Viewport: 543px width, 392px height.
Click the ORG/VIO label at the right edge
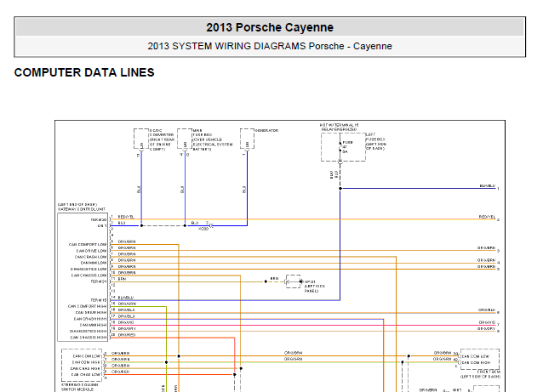click(487, 322)
